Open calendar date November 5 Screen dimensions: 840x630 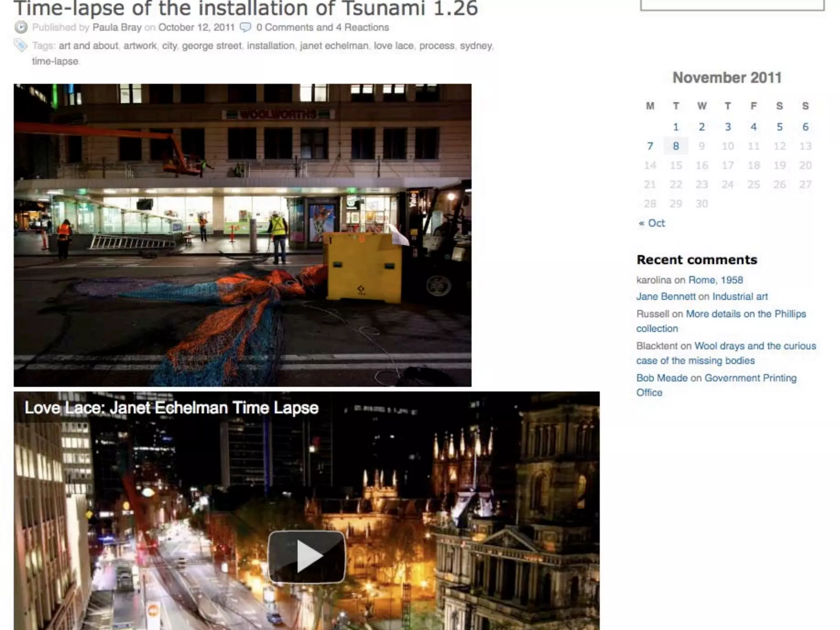click(x=779, y=127)
